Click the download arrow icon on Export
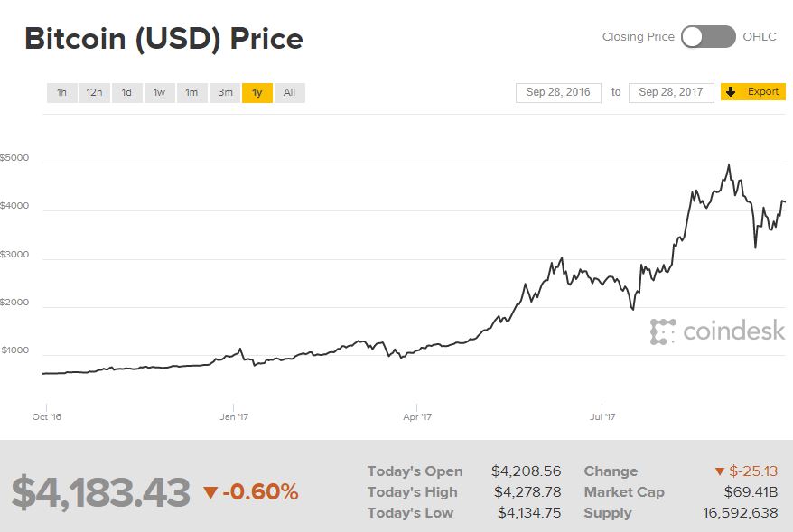Screen dimensions: 793x532 731,92
